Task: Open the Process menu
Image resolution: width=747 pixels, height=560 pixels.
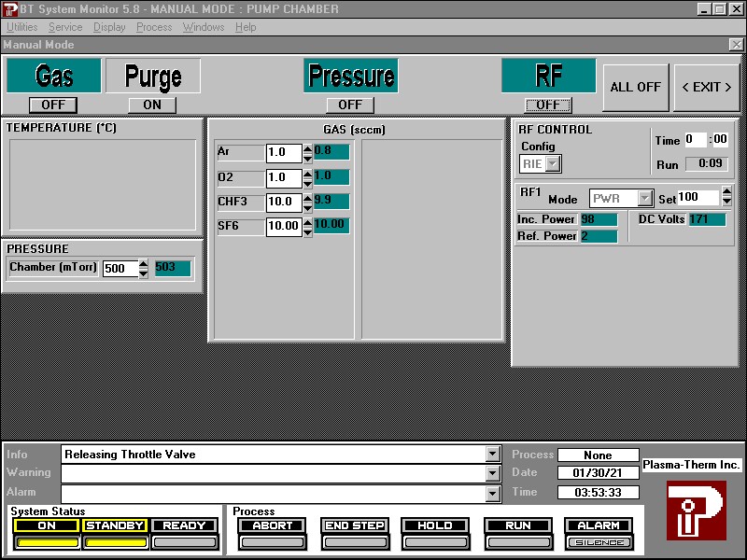Action: tap(154, 27)
